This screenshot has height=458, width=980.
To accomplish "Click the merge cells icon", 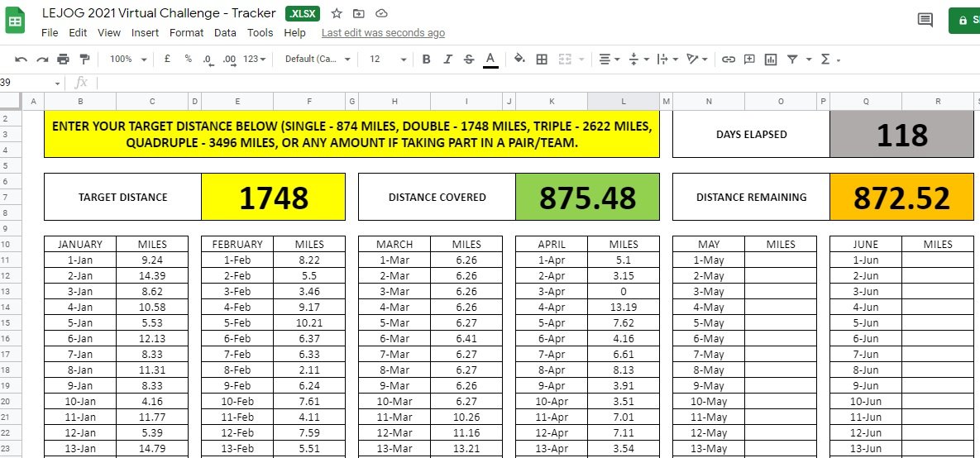I will click(565, 60).
